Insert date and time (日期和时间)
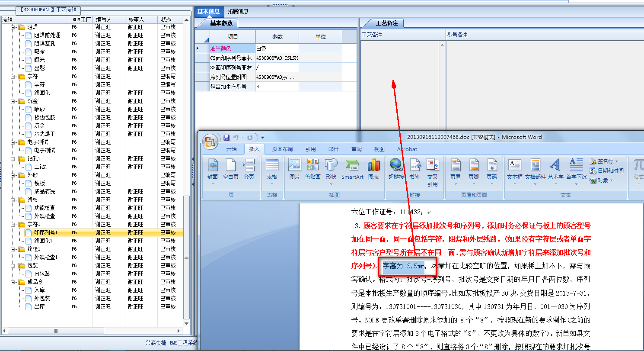 [607, 171]
